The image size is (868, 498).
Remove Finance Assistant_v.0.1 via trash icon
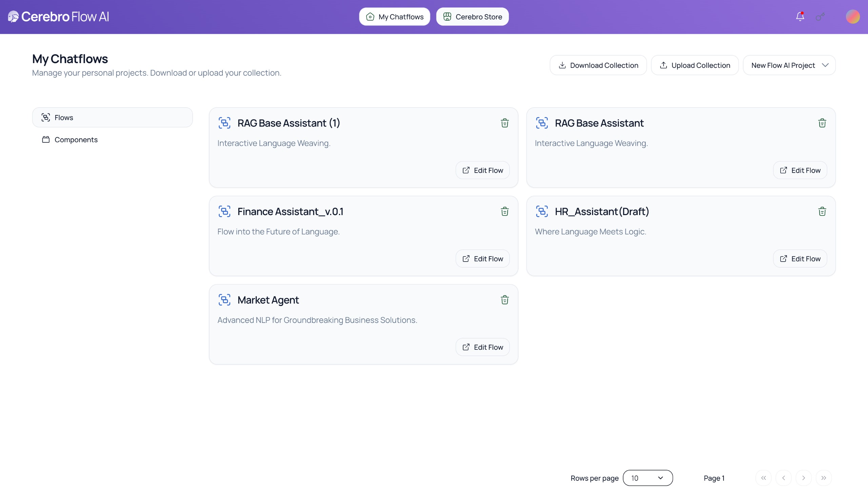coord(505,211)
